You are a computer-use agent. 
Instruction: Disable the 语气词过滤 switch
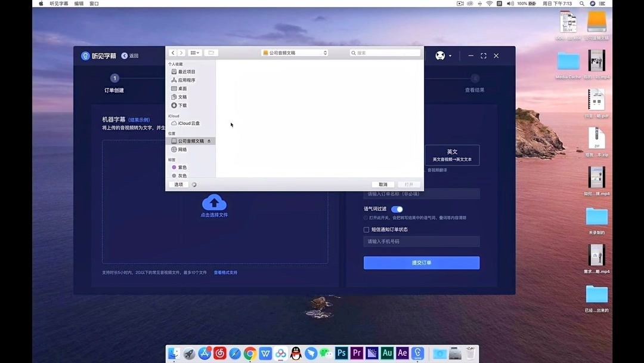point(397,209)
